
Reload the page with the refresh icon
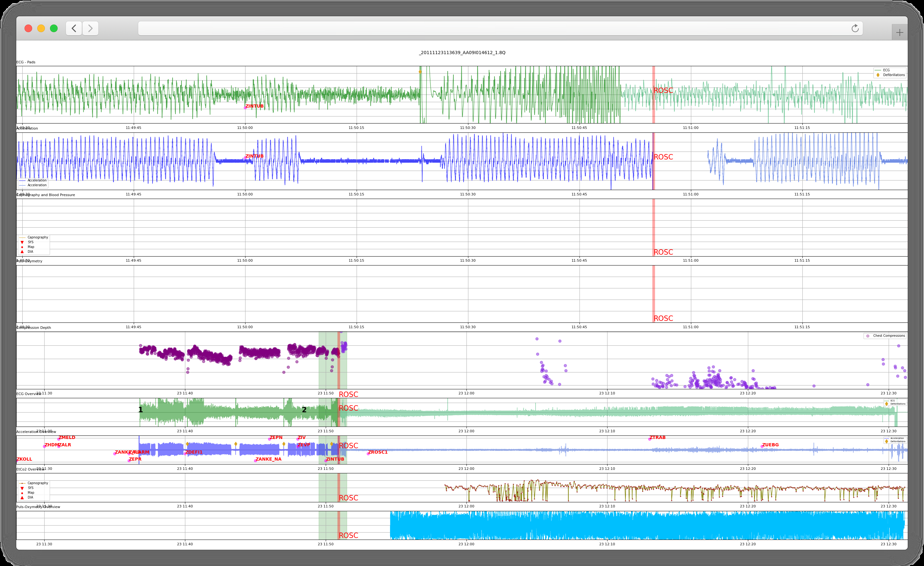pyautogui.click(x=855, y=28)
